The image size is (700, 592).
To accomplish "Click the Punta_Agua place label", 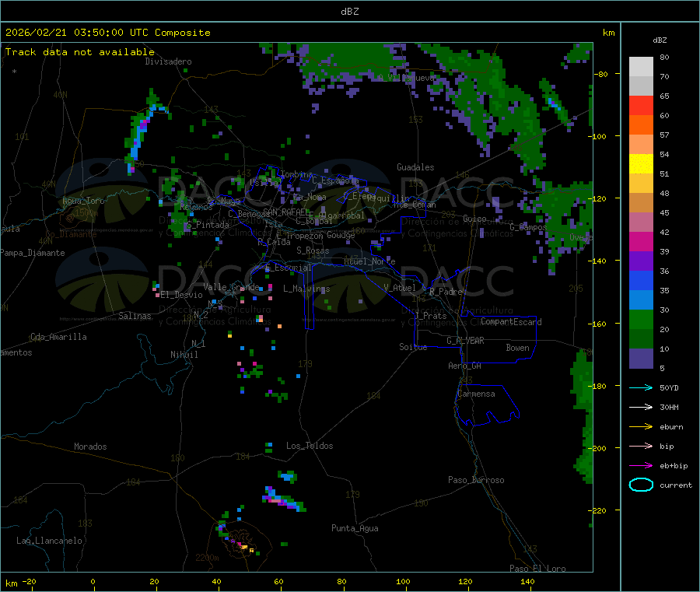I will click(x=355, y=528).
